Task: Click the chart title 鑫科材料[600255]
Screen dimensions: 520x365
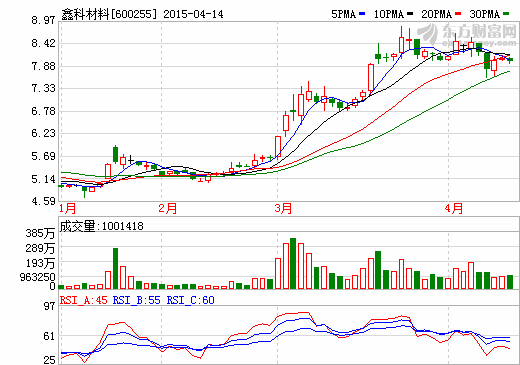Action: 109,14
